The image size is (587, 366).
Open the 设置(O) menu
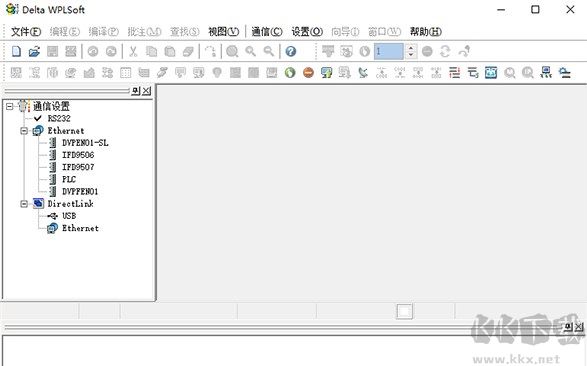pos(307,32)
